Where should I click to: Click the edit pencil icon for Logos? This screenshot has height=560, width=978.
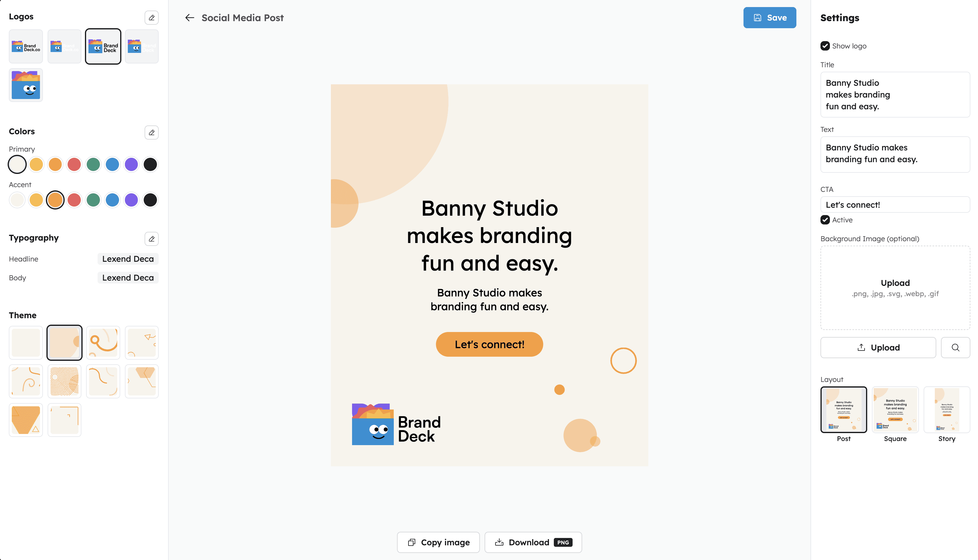click(152, 18)
